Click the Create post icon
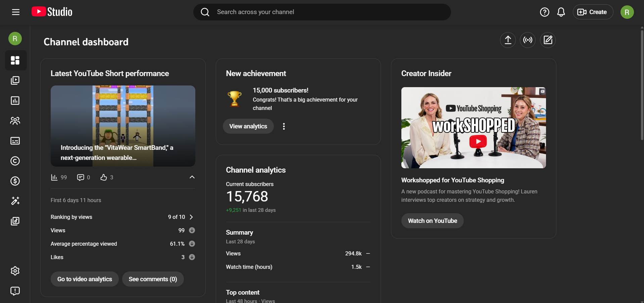The height and width of the screenshot is (303, 644). coord(548,40)
